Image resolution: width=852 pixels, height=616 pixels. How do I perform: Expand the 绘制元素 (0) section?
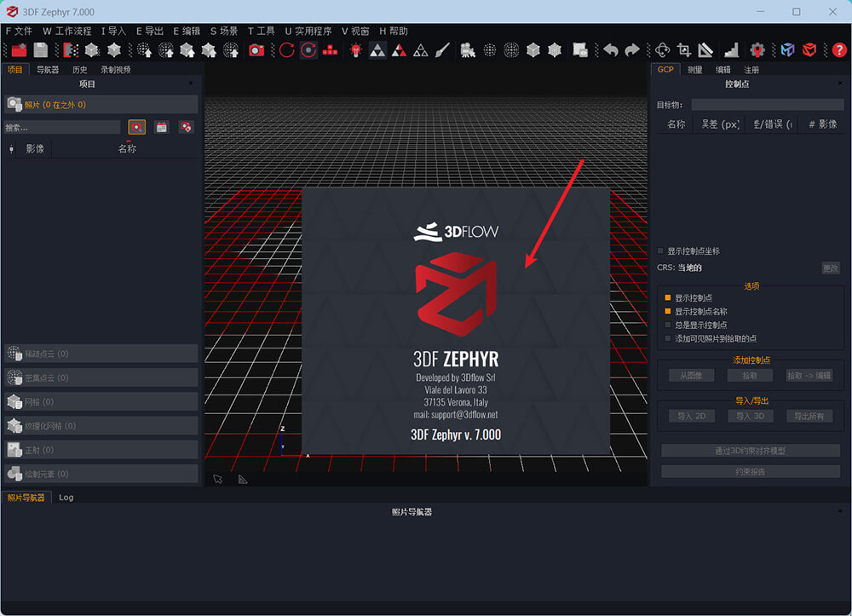click(x=101, y=474)
